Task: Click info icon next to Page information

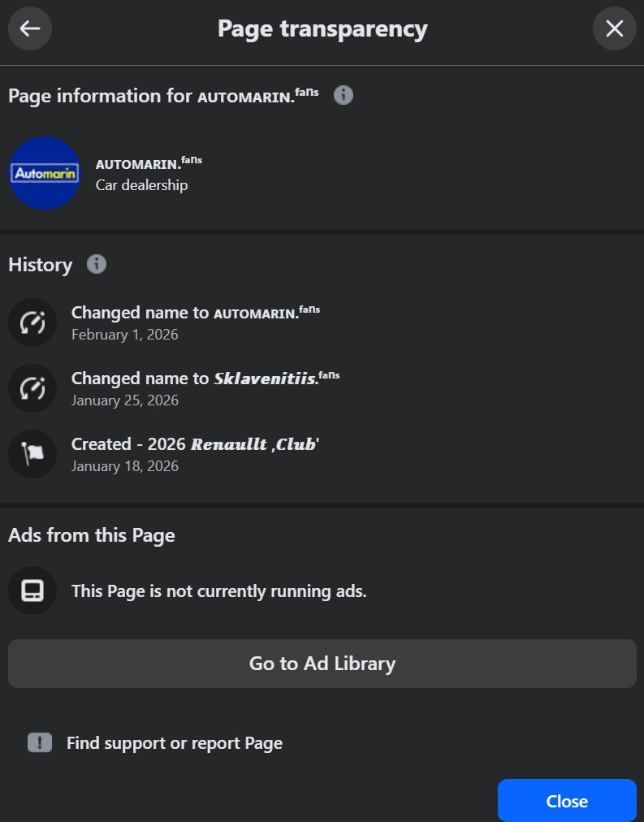Action: point(344,95)
